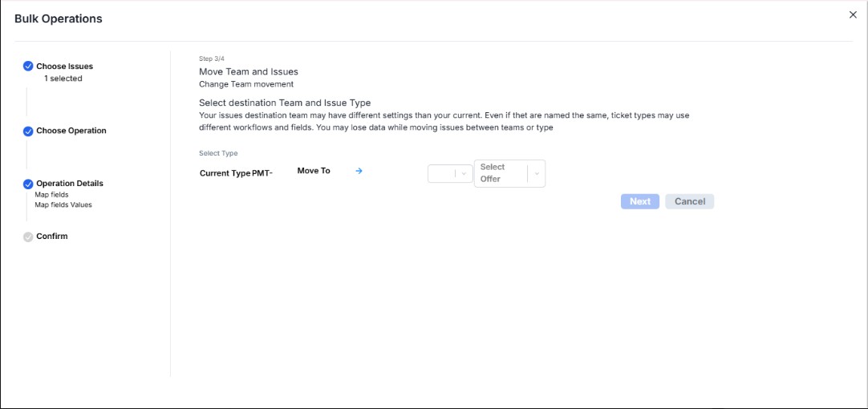
Task: Click the blue Move To arrow icon
Action: 359,171
